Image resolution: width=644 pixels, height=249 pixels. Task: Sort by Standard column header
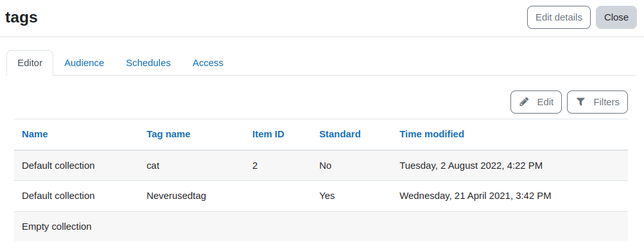(x=340, y=134)
